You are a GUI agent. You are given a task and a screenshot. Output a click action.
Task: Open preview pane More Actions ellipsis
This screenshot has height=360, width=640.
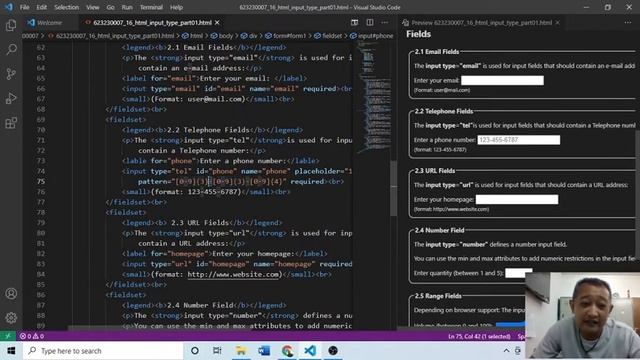[627, 22]
